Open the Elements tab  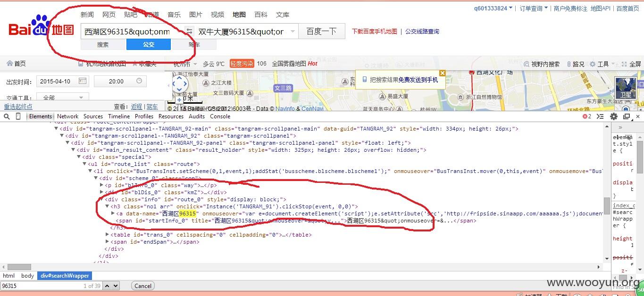click(x=41, y=116)
